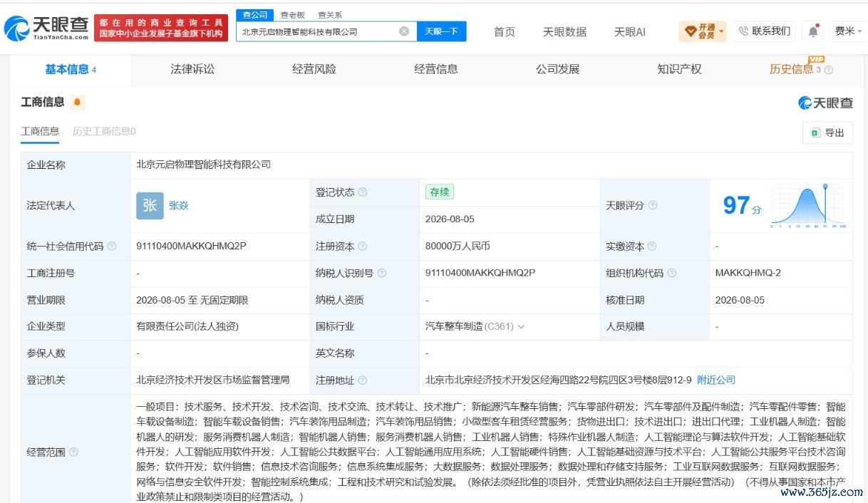
Task: Select the 法律诉讼 tab
Action: click(192, 69)
